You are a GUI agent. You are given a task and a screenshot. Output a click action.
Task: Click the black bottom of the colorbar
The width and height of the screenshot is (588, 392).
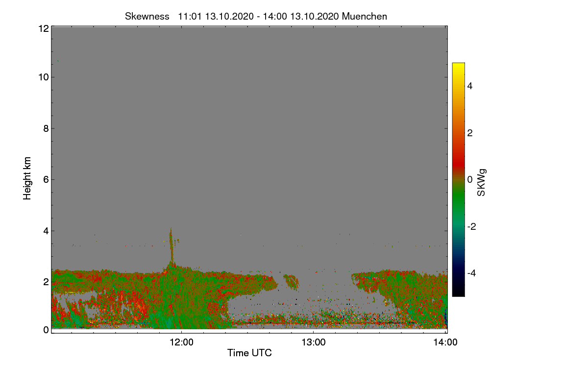pos(458,292)
